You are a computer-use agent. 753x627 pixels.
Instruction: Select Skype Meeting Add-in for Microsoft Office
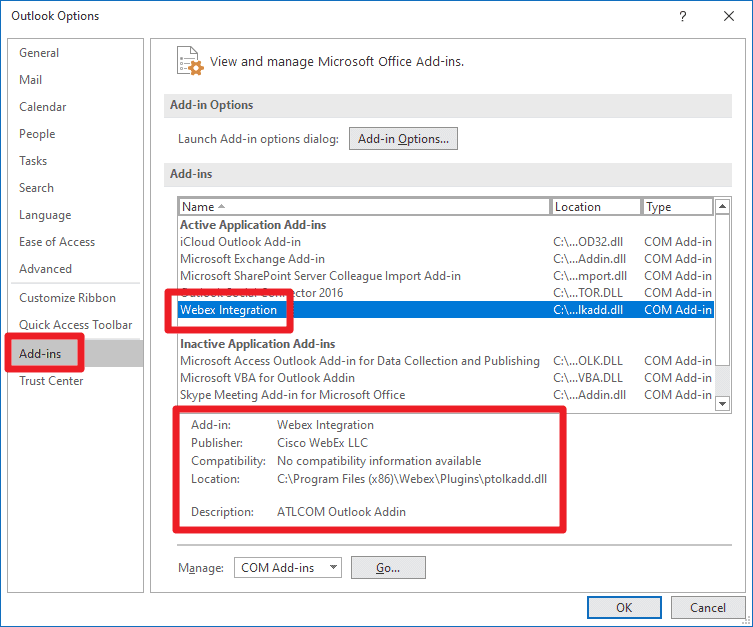[446, 395]
